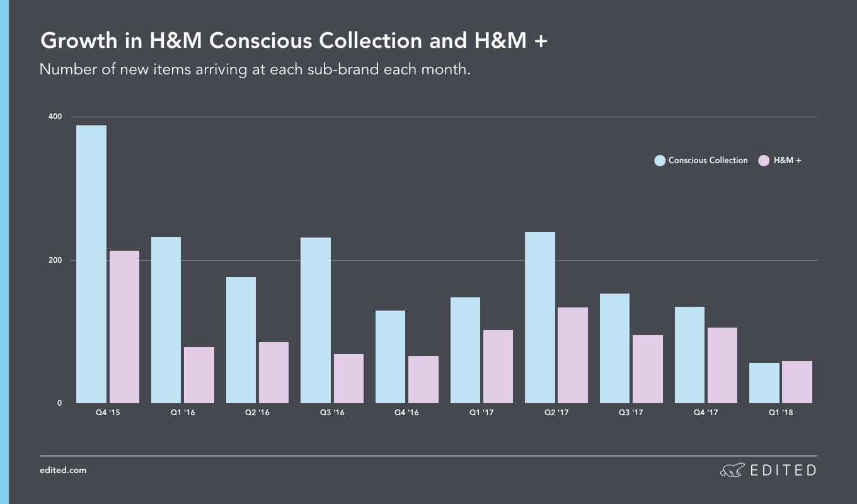Select the Q3 '17 H&M + bar

point(648,369)
